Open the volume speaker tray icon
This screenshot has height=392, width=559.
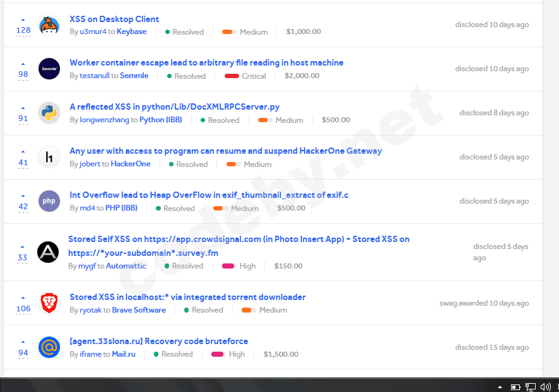[546, 387]
